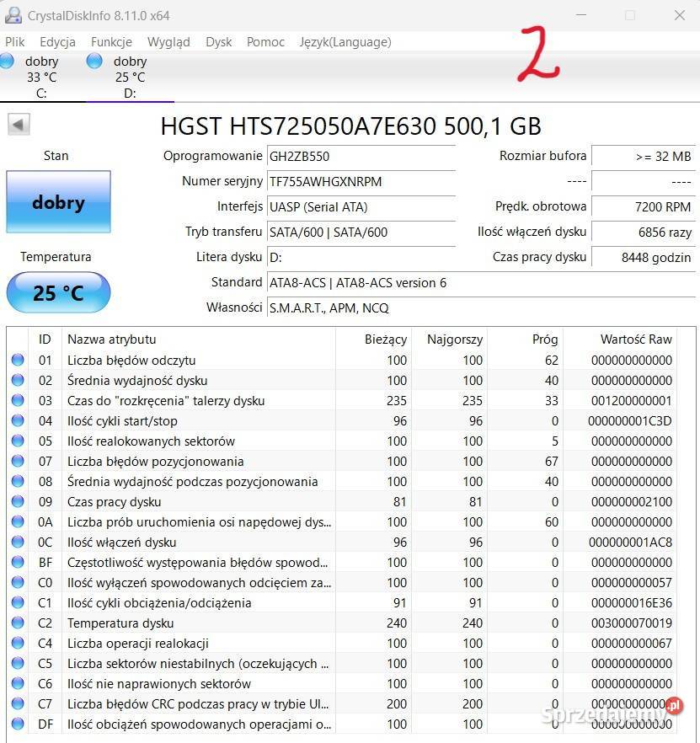Go to previous disk with left arrow
This screenshot has width=700, height=743.
(x=19, y=125)
